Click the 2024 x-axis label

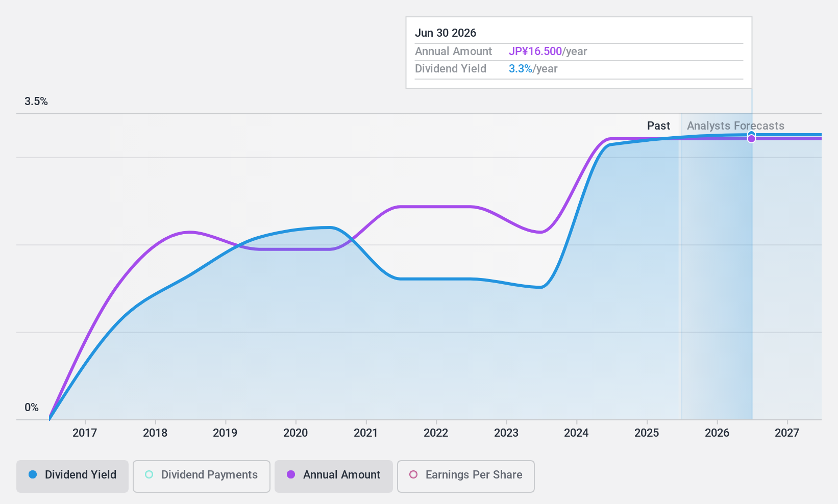pos(576,433)
